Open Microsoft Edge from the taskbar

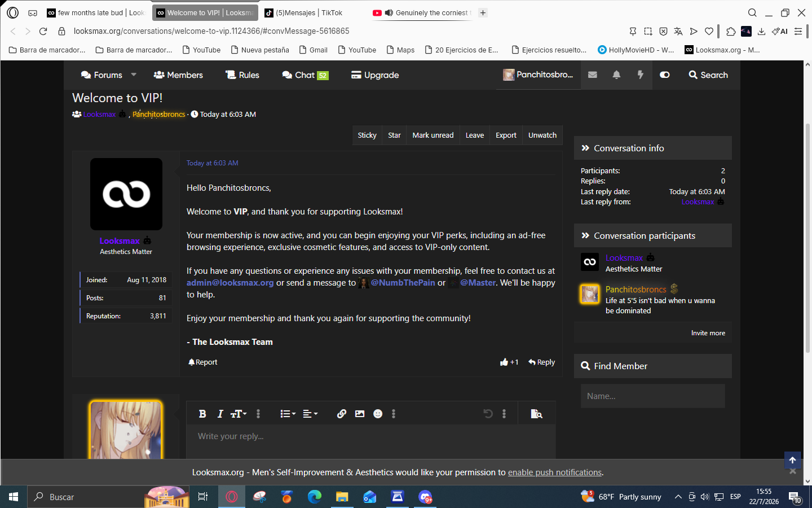315,497
